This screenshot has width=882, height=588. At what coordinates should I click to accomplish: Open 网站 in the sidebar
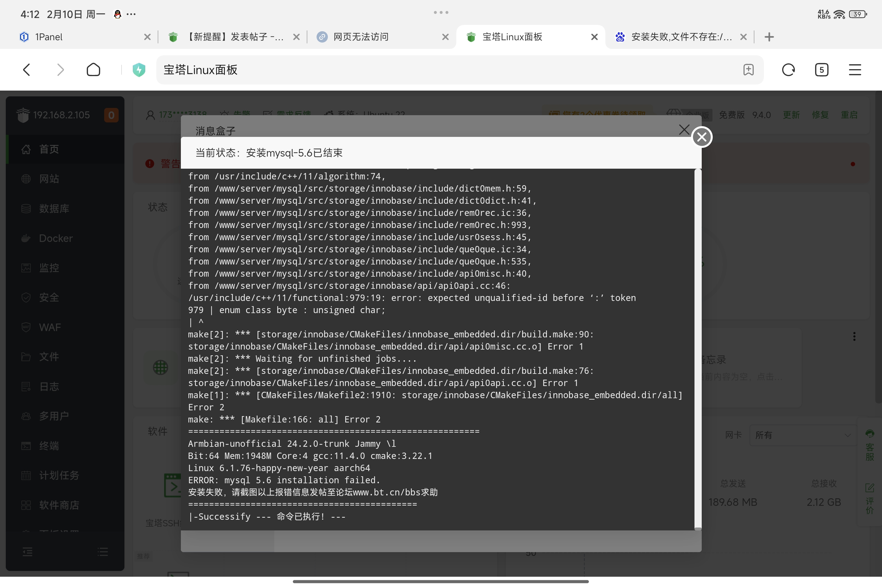(65, 179)
